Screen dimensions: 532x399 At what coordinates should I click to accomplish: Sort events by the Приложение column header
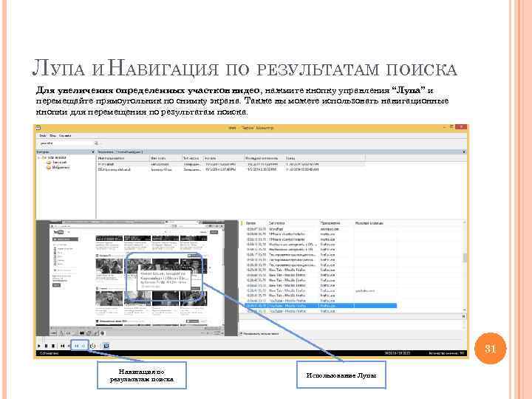330,223
